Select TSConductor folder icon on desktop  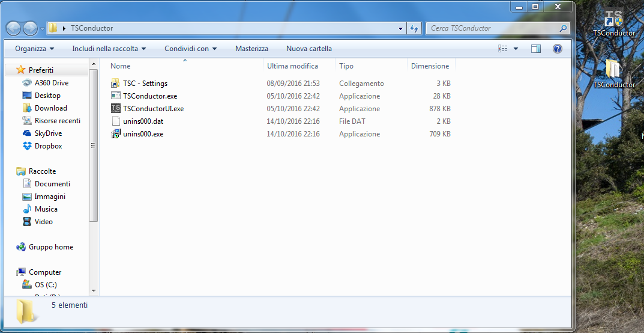[613, 69]
